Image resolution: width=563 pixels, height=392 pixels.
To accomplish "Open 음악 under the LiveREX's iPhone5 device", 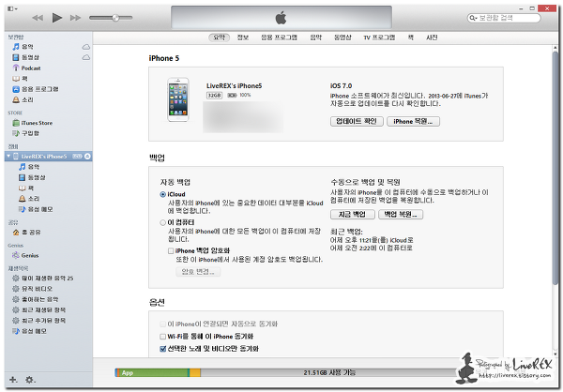I will coord(29,167).
